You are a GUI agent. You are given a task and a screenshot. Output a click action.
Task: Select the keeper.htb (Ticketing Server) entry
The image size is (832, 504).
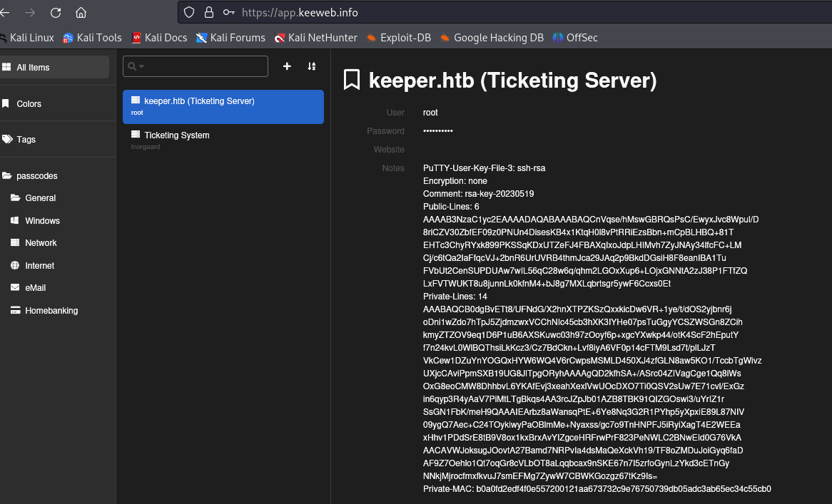223,106
